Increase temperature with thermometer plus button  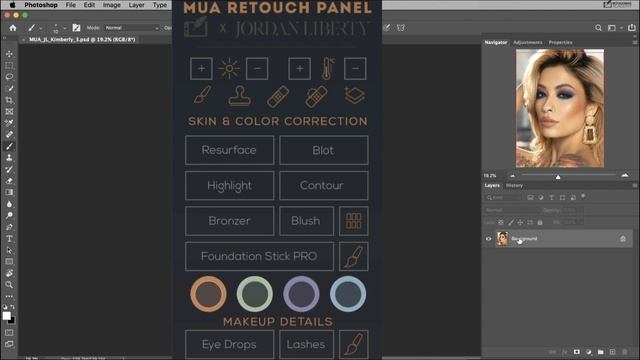click(x=300, y=69)
